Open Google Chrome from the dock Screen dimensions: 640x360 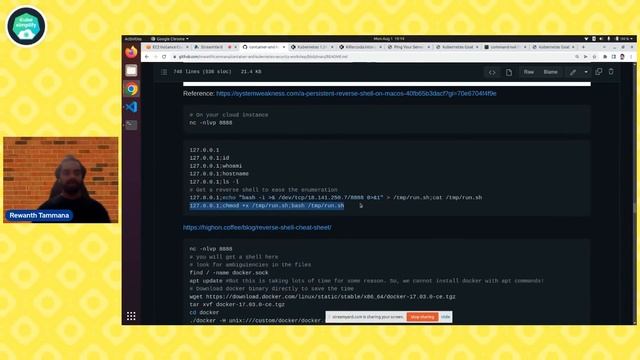pos(131,89)
